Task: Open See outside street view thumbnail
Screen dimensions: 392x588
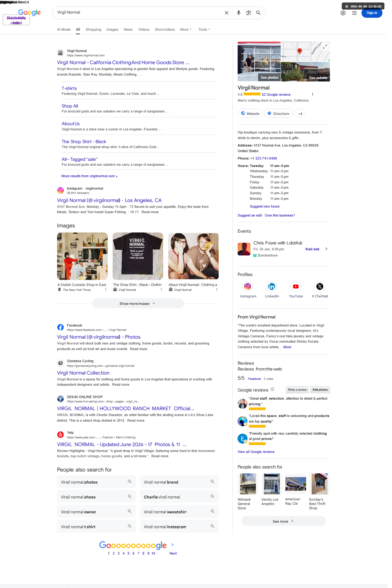Action: click(305, 72)
